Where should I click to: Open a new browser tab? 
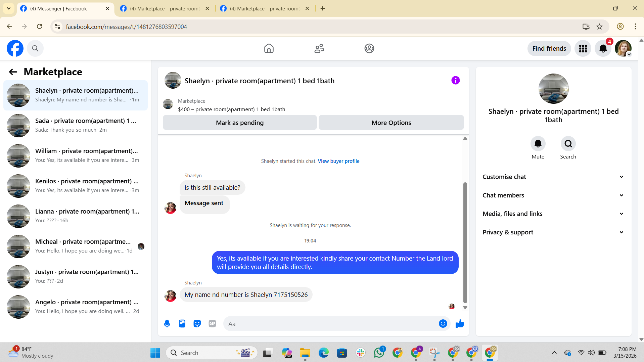pos(323,9)
